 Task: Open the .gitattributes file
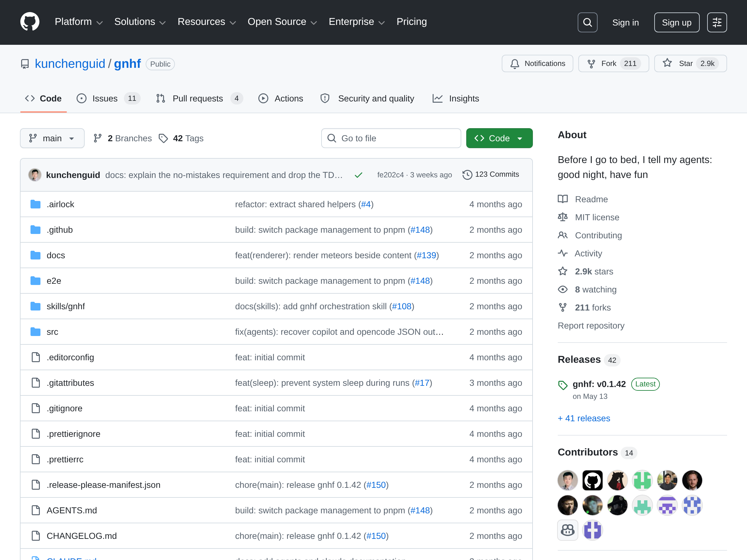70,383
